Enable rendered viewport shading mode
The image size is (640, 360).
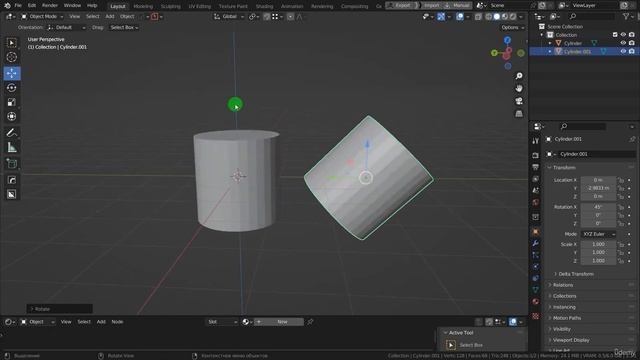click(513, 17)
